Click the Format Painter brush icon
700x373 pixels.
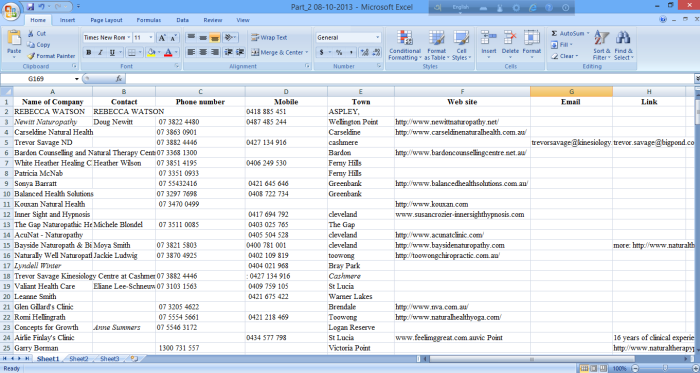click(x=31, y=56)
